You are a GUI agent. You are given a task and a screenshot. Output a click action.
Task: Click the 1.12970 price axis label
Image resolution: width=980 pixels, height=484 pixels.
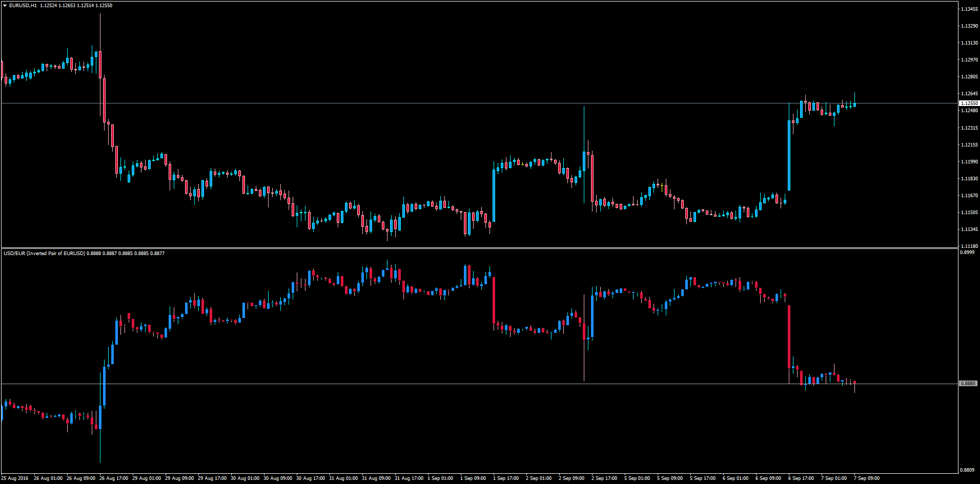pos(969,60)
